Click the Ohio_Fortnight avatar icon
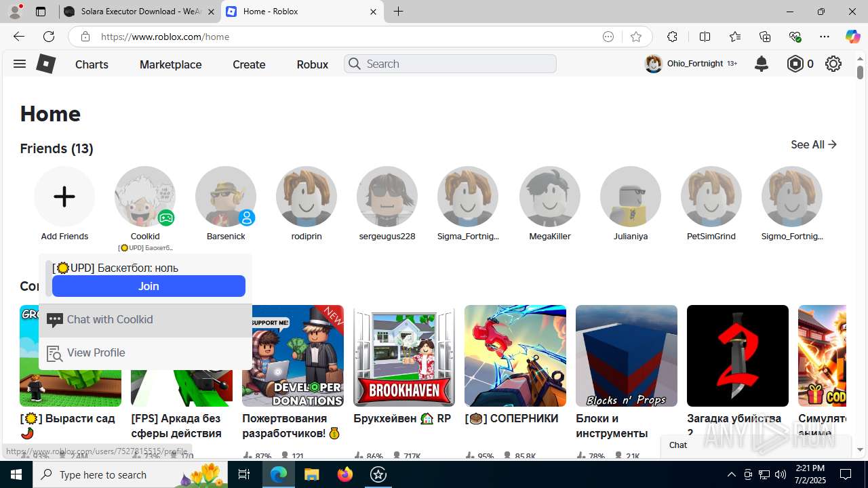The image size is (868, 488). pyautogui.click(x=653, y=64)
